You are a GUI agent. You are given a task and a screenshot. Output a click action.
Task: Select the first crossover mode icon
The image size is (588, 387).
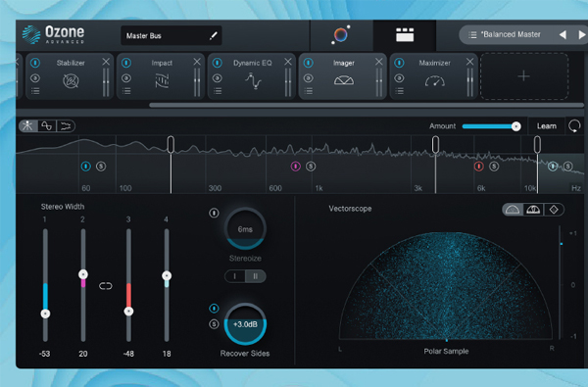27,126
